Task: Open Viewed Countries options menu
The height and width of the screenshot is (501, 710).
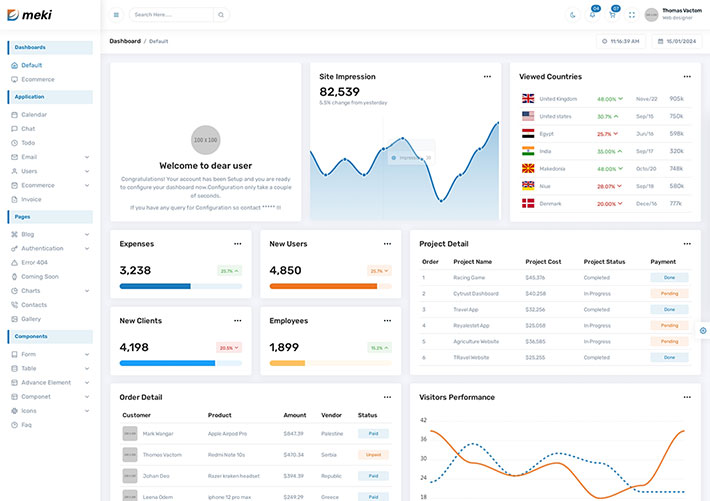Action: [686, 77]
